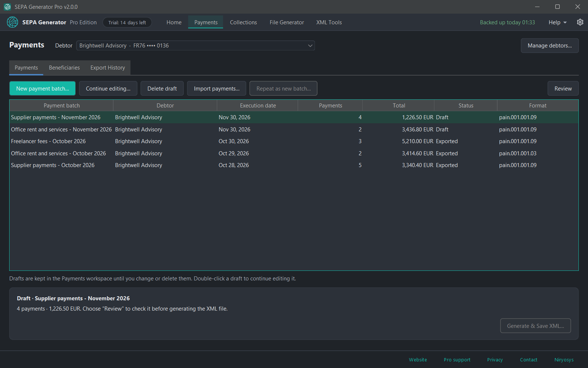Viewport: 588px width, 368px height.
Task: Click the Backed up today 01:33 status
Action: coord(507,22)
